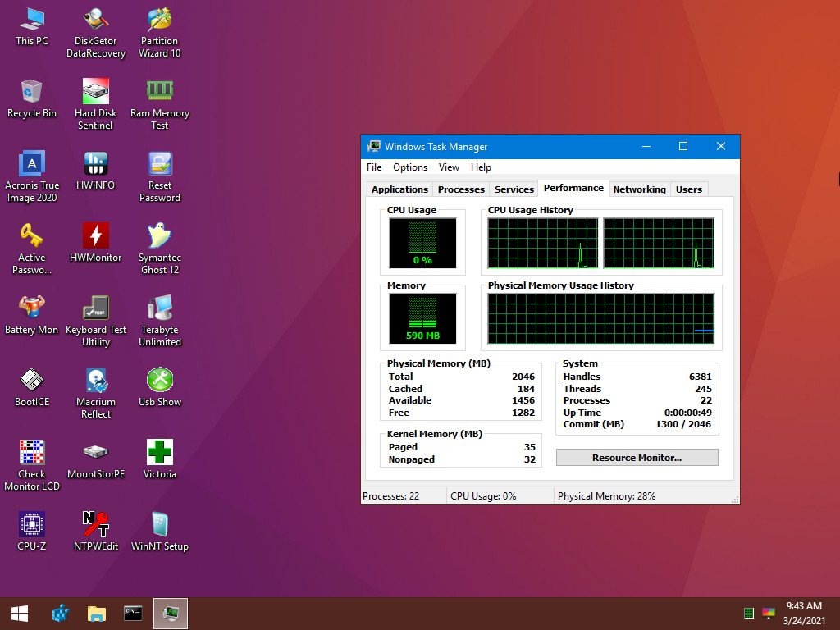
Task: Switch to the Services tab
Action: pyautogui.click(x=514, y=189)
